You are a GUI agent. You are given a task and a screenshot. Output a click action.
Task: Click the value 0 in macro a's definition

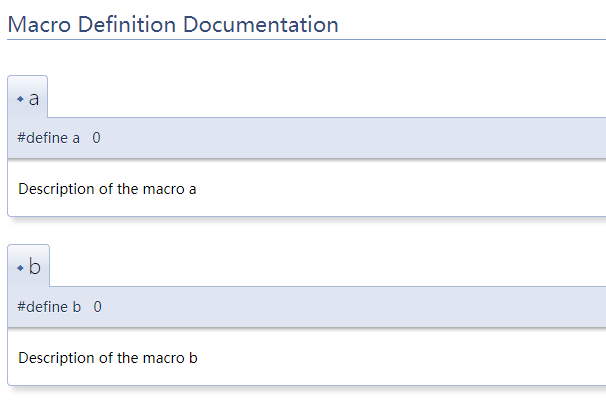(96, 138)
